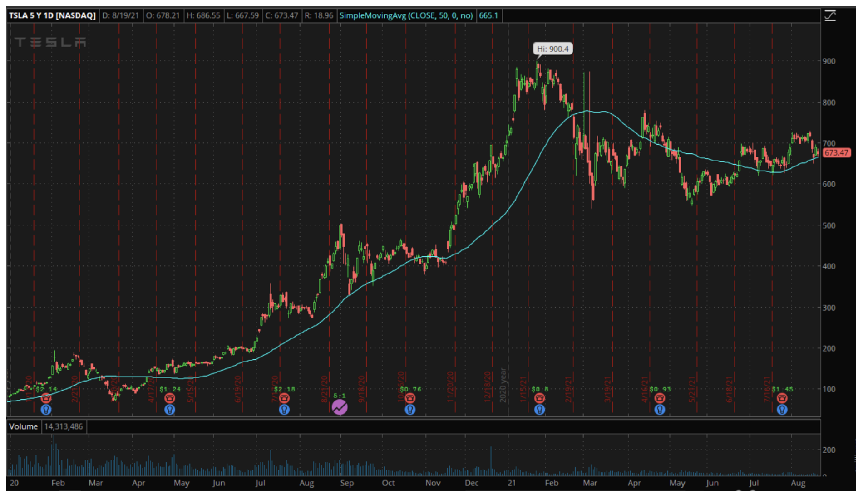Open the drawing tools icon at top right

(830, 16)
